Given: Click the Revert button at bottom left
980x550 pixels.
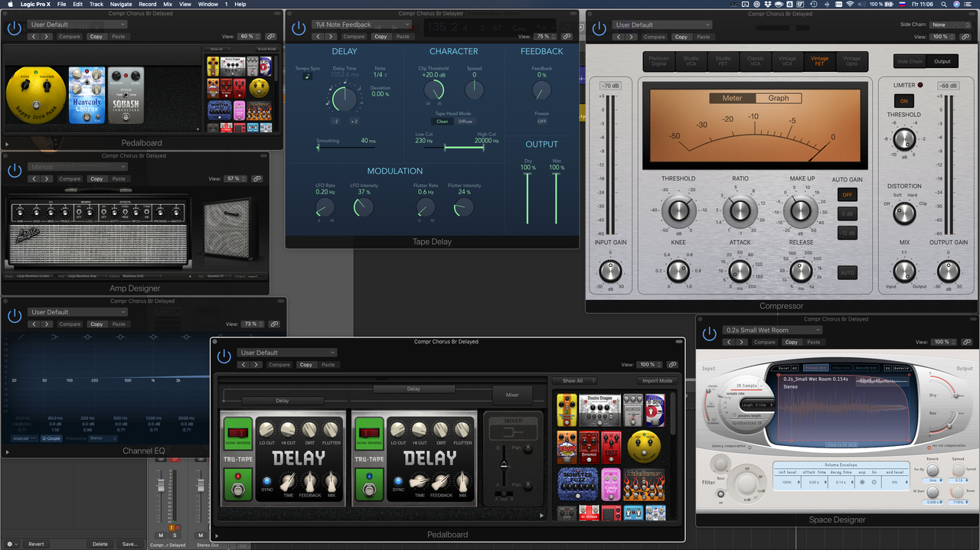Looking at the screenshot, I should click(x=36, y=544).
